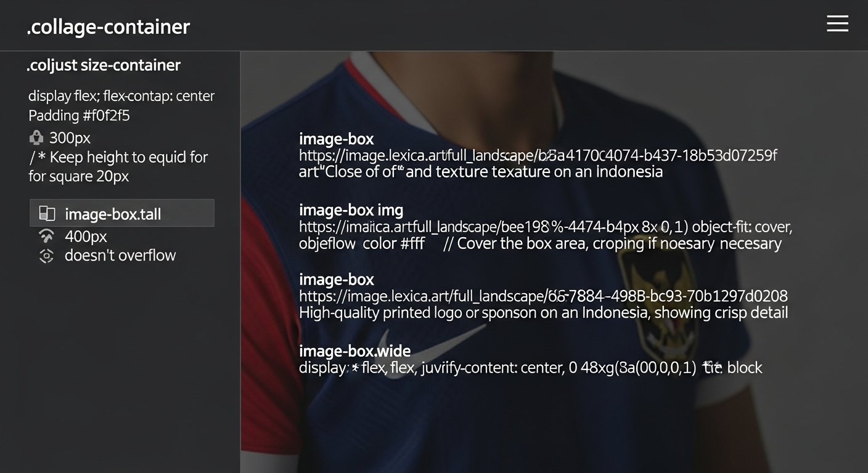Click the scan icon beside doesn't overflow
Screen dimensions: 868x473
(x=46, y=256)
